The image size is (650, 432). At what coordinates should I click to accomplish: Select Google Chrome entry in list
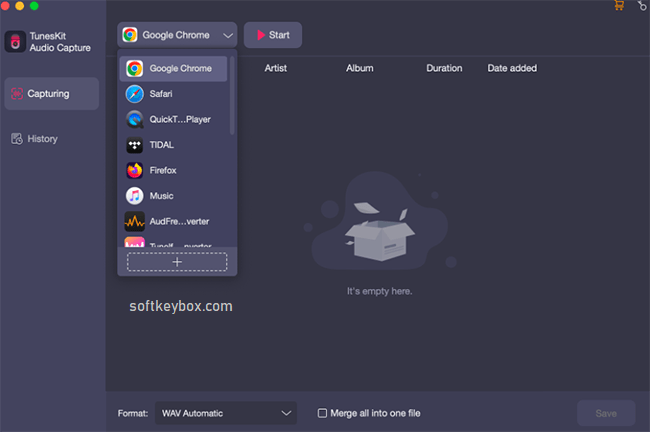173,68
